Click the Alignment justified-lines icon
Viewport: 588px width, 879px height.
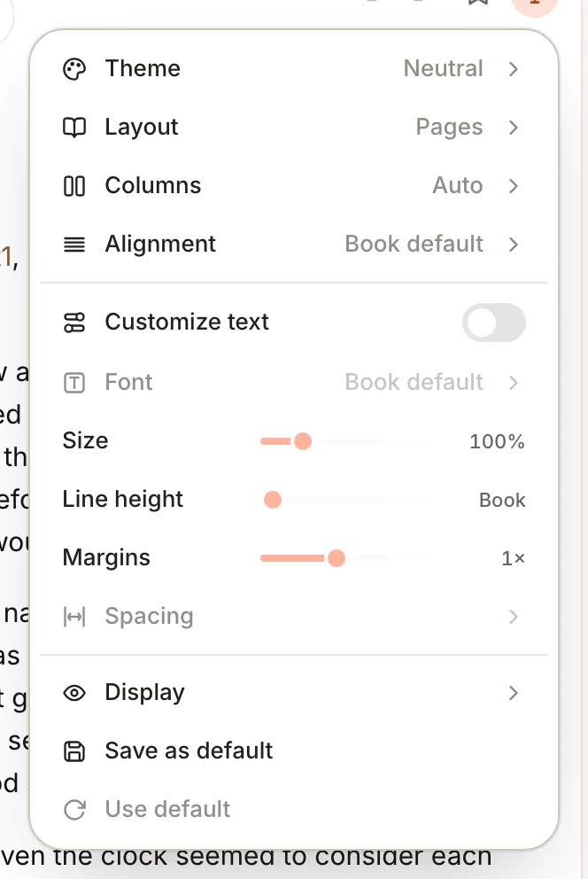(x=74, y=245)
